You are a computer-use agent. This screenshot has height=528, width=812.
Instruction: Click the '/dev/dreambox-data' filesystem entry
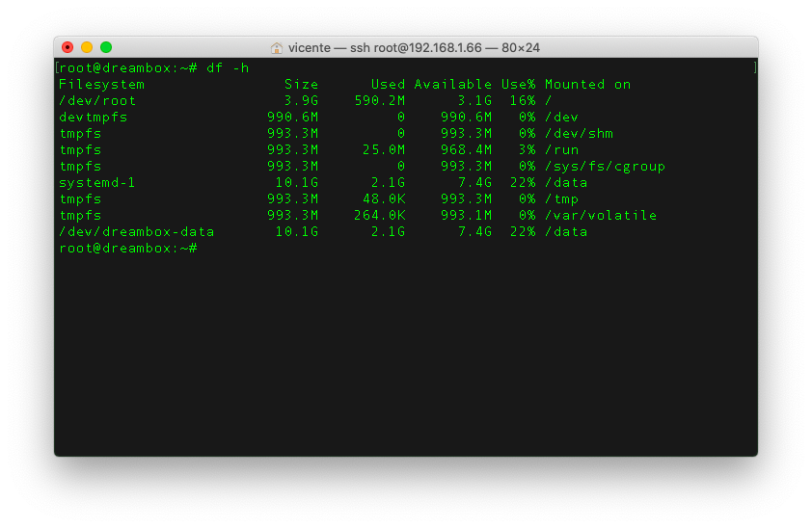[x=136, y=231]
